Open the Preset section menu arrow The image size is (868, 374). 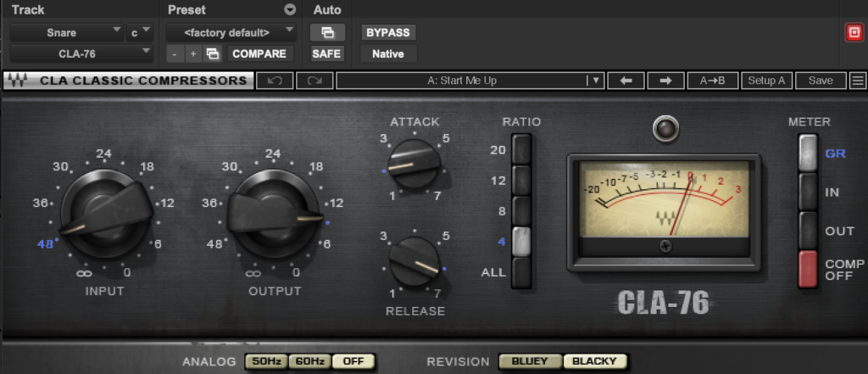(x=290, y=10)
